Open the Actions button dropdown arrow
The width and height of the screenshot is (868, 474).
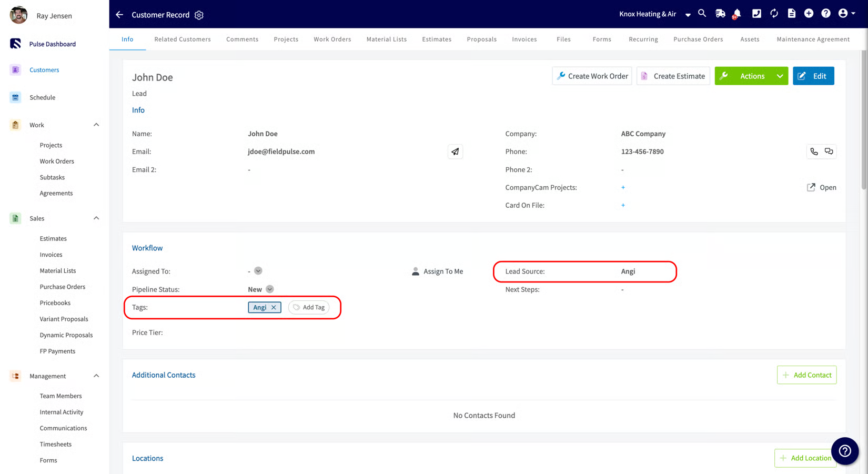(x=780, y=76)
